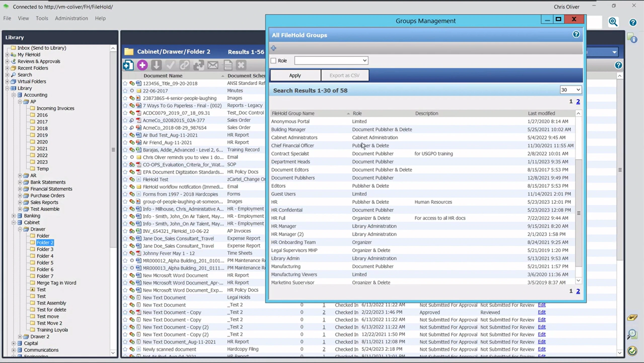This screenshot has height=363, width=644.
Task: Click the plus Add Group icon
Action: tap(274, 48)
